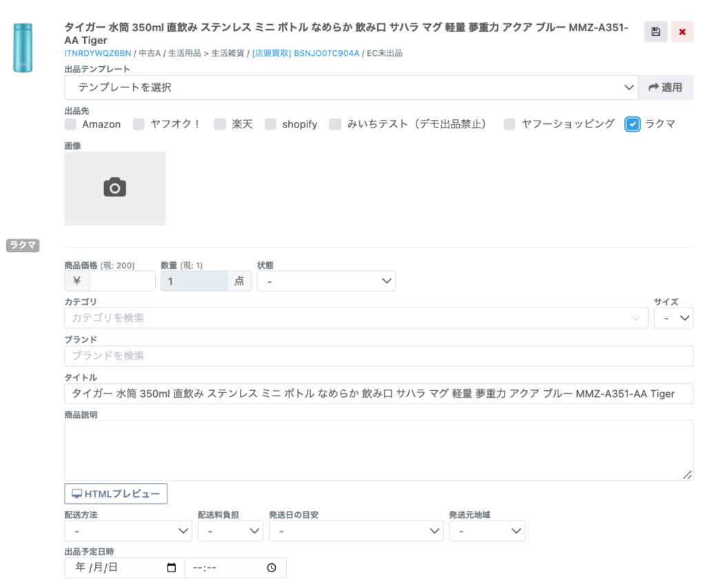This screenshot has width=706, height=588.
Task: Click into the タイトル text field
Action: (x=379, y=394)
